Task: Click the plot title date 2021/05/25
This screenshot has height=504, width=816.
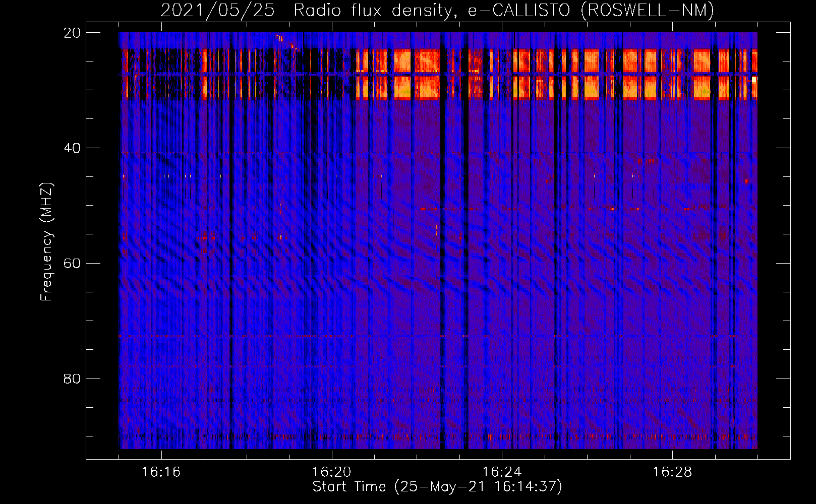Action: tap(218, 11)
